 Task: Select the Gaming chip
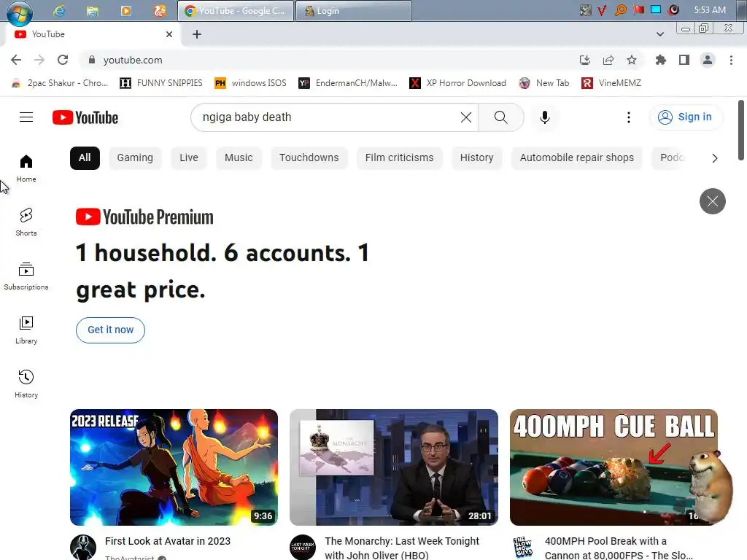pyautogui.click(x=135, y=157)
